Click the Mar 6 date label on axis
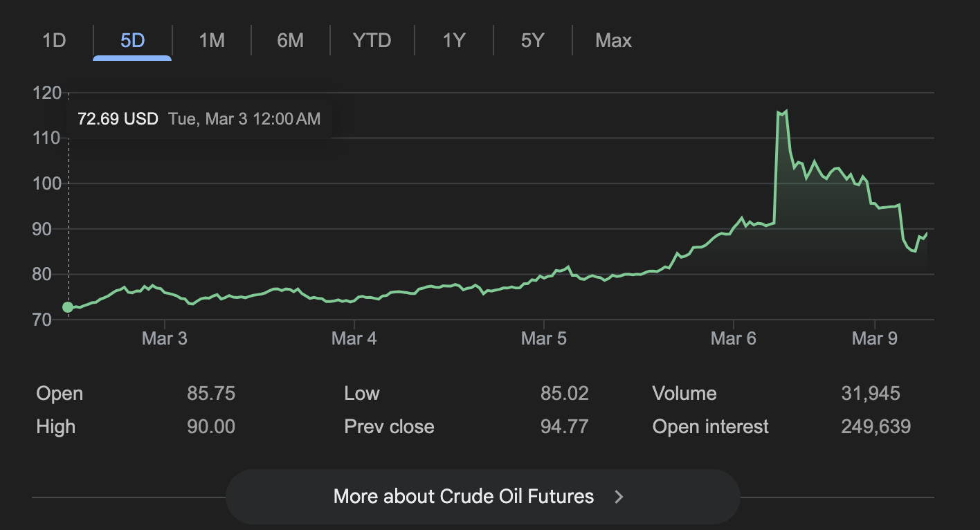This screenshot has width=980, height=530. [734, 338]
